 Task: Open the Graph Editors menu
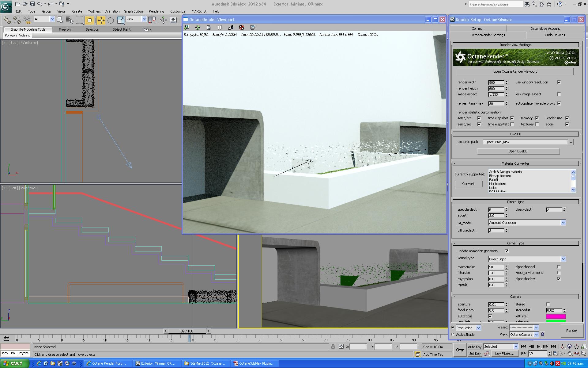coord(134,11)
